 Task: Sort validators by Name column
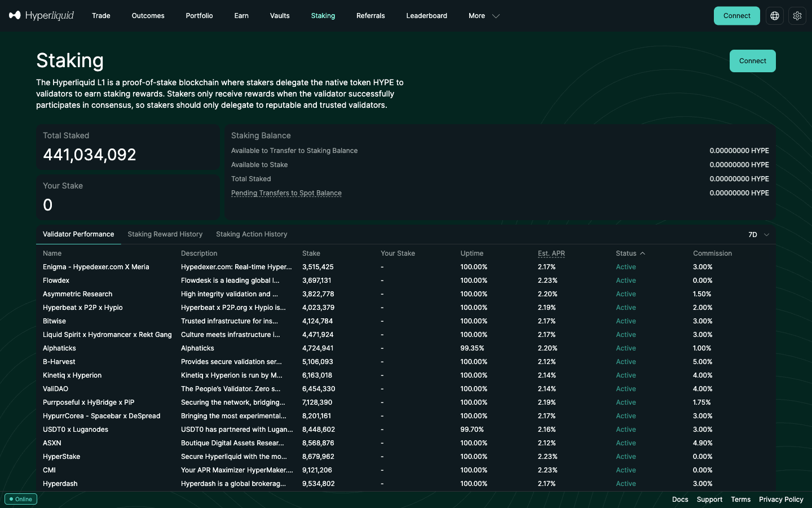[x=52, y=253]
